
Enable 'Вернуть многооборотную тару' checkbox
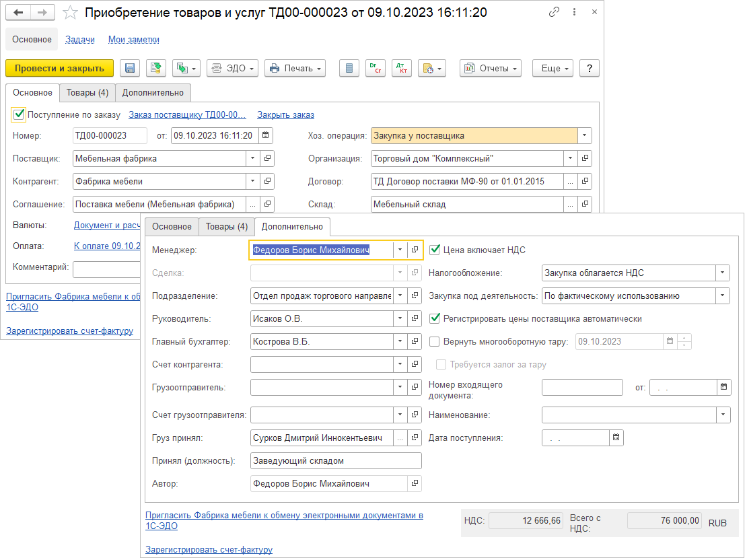tap(435, 341)
